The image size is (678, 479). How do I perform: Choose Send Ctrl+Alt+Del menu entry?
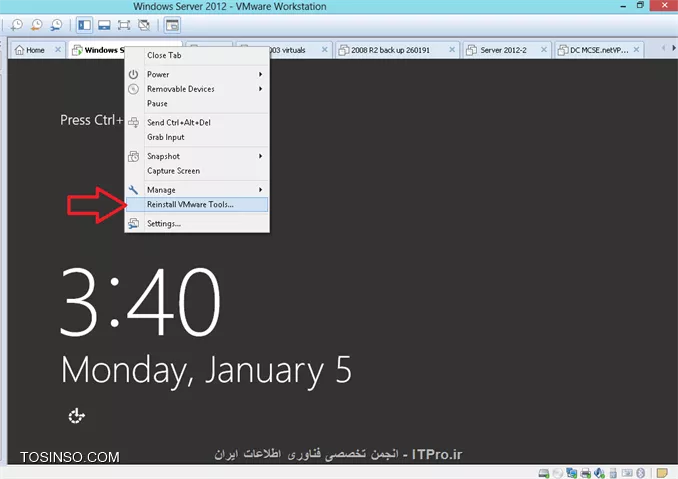coord(197,123)
